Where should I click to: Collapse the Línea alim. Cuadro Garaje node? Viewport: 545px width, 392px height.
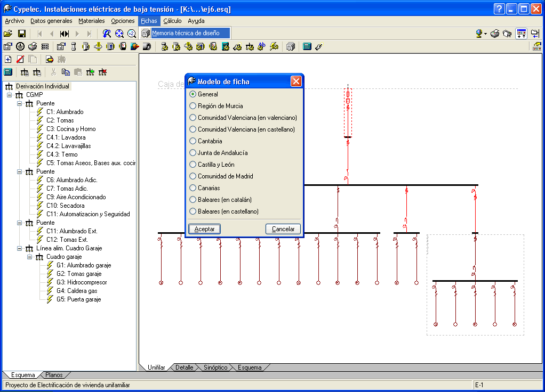pyautogui.click(x=19, y=248)
